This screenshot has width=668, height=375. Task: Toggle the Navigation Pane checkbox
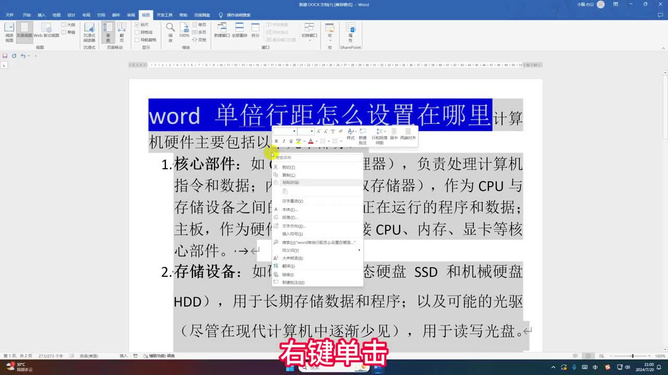[x=145, y=40]
